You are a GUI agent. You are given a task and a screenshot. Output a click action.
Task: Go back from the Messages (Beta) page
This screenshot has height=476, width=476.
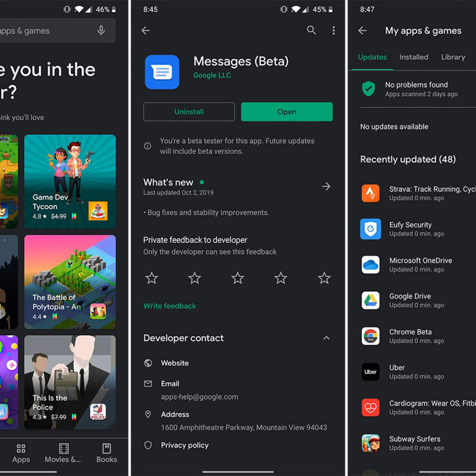tap(146, 31)
